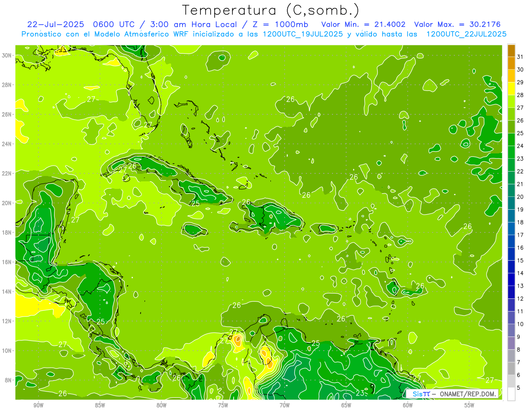Select legend swatch between 22 and 23
This screenshot has height=411, width=532.
pyautogui.click(x=511, y=164)
